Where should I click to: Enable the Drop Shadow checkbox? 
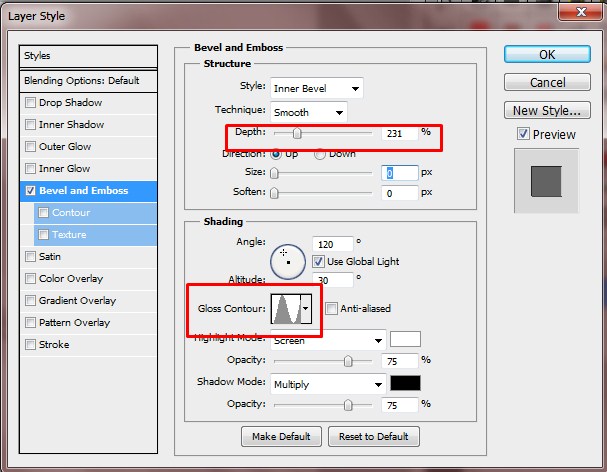(30, 103)
